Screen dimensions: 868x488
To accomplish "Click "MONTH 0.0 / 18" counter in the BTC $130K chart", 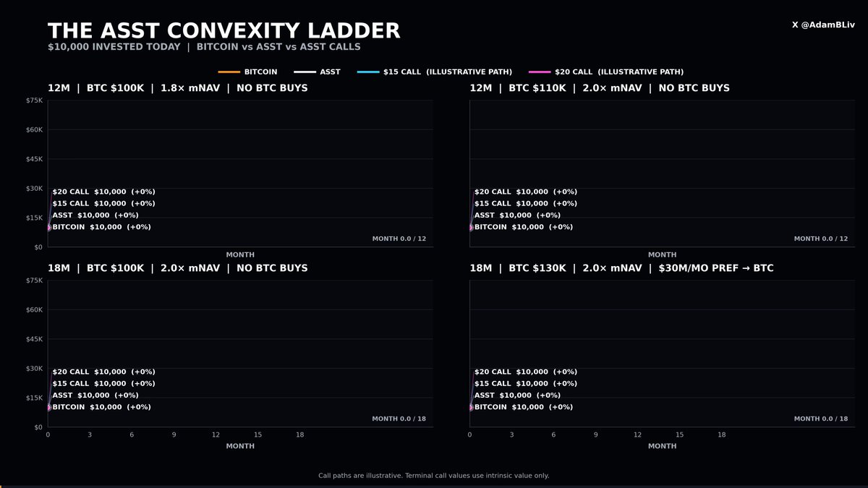I will (x=821, y=419).
